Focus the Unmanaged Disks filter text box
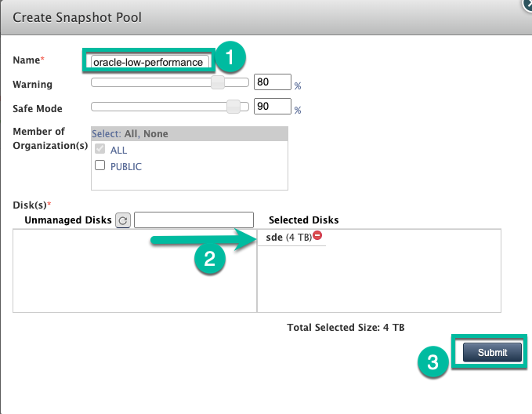 194,220
